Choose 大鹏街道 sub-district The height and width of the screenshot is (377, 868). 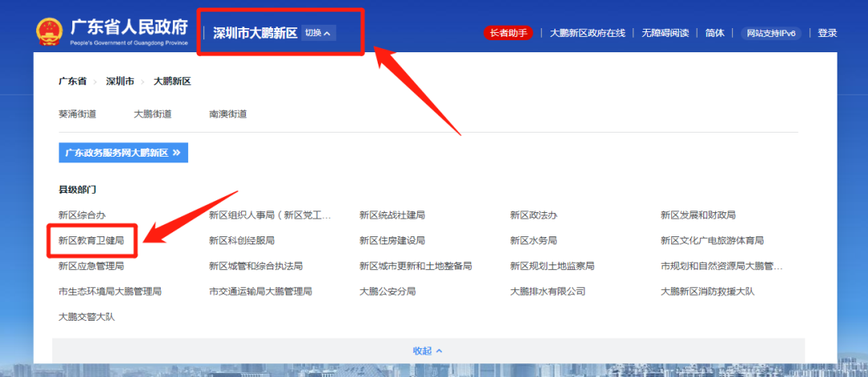pos(153,115)
